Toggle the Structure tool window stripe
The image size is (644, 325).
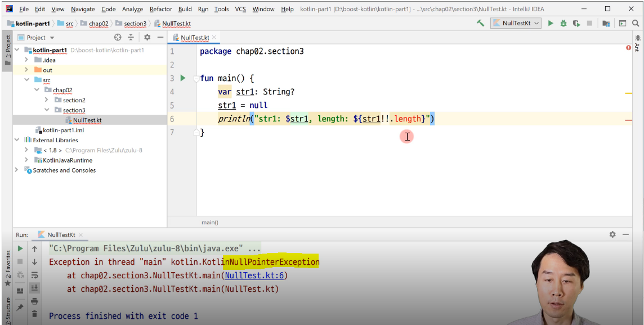point(8,310)
